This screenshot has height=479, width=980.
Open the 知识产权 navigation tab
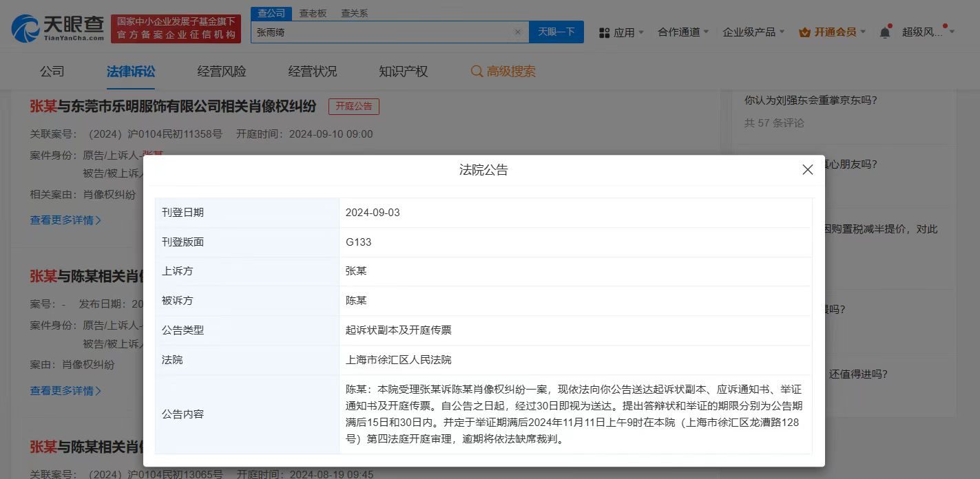[404, 71]
